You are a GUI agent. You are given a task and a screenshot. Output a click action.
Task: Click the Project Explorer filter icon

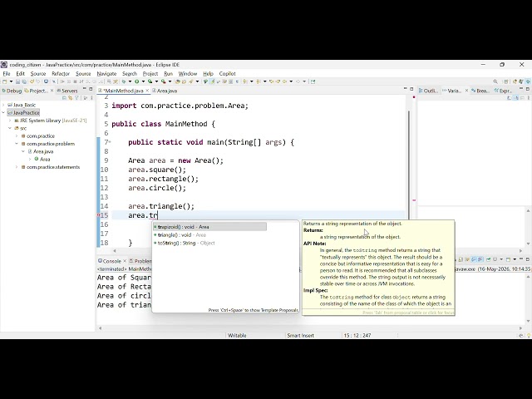coord(77,98)
